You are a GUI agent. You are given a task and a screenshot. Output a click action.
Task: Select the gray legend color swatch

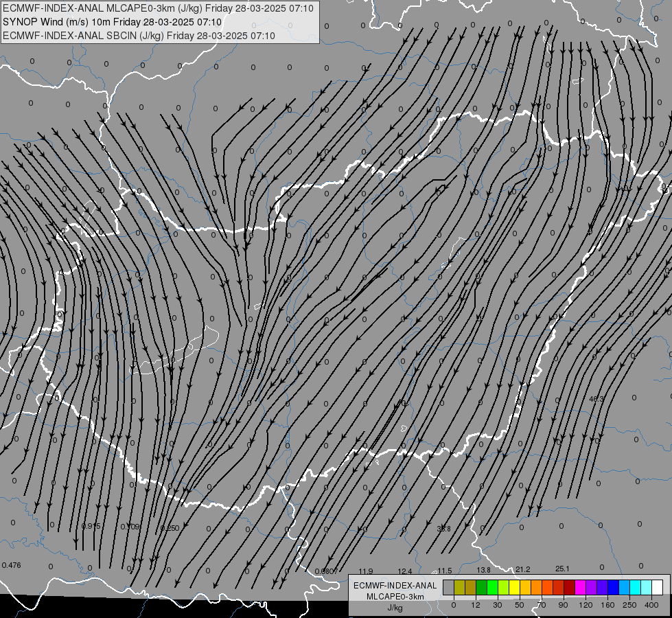(x=448, y=587)
